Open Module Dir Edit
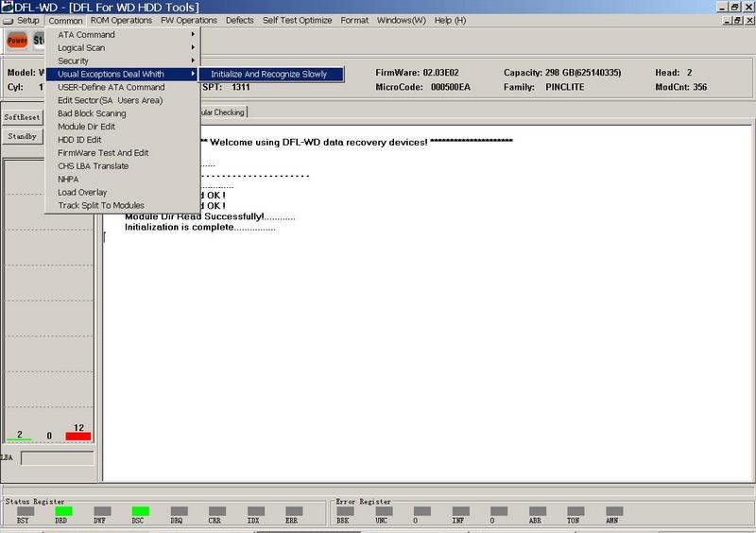This screenshot has height=533, width=756. pyautogui.click(x=123, y=127)
